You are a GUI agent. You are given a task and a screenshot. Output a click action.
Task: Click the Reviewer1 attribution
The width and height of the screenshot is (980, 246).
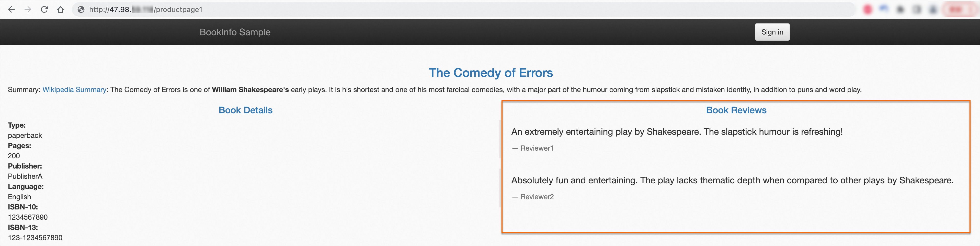[x=537, y=148]
